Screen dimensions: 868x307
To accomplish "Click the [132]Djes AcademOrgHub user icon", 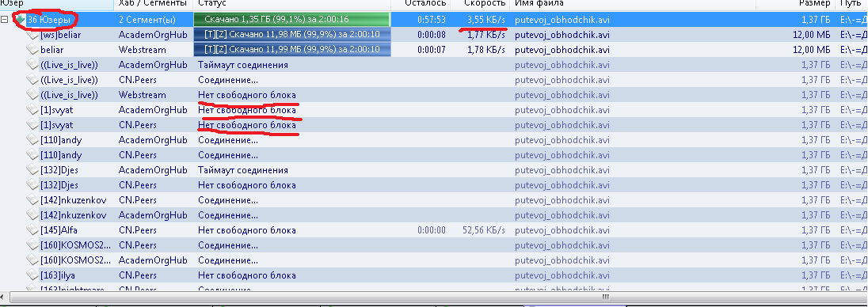I will pos(33,170).
